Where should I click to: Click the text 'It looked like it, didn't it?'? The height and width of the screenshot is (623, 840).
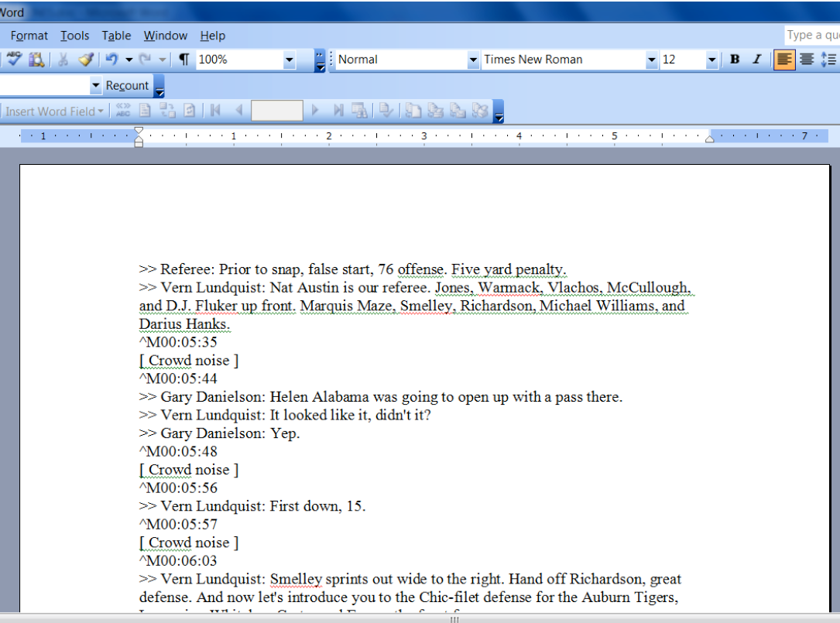(x=351, y=415)
